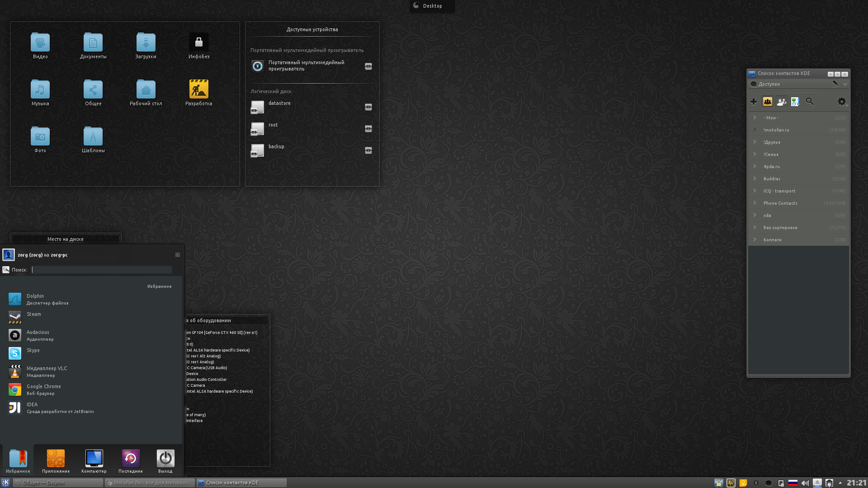This screenshot has width=868, height=488.
Task: Mount the backup disk
Action: click(x=368, y=150)
